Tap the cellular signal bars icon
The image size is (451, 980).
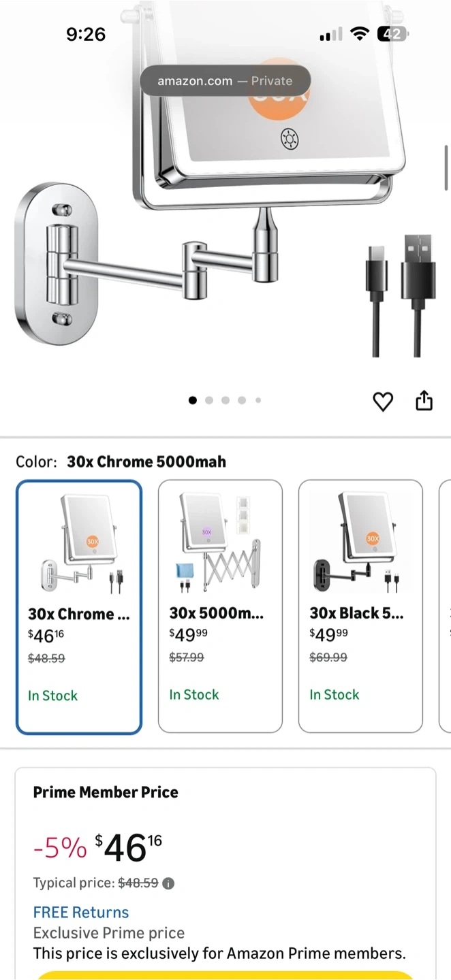click(x=331, y=34)
